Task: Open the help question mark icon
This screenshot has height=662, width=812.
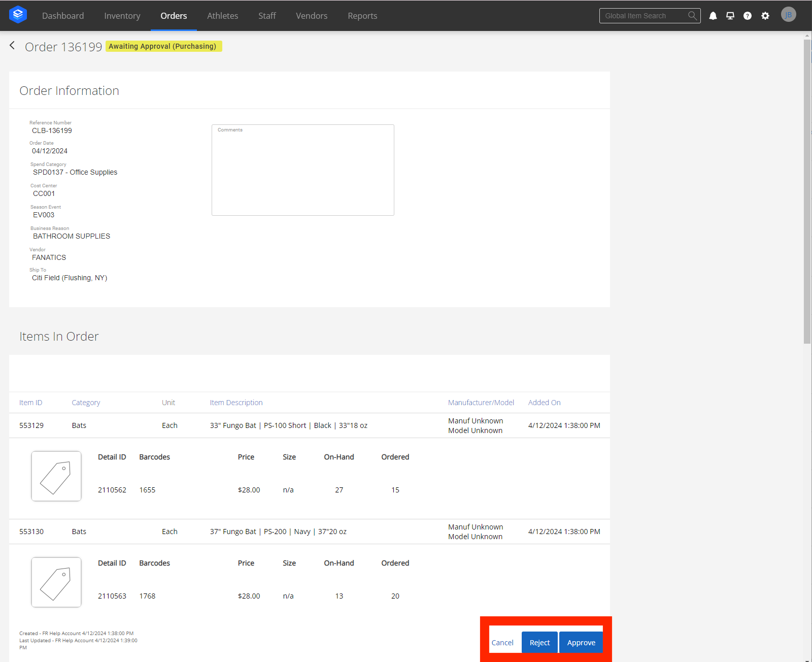Action: 748,16
